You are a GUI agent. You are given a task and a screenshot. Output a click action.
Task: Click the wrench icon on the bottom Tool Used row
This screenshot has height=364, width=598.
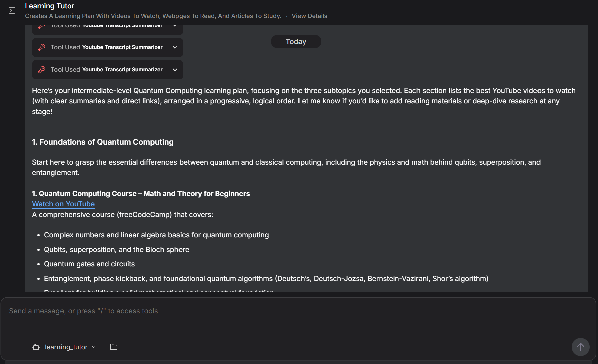point(42,70)
